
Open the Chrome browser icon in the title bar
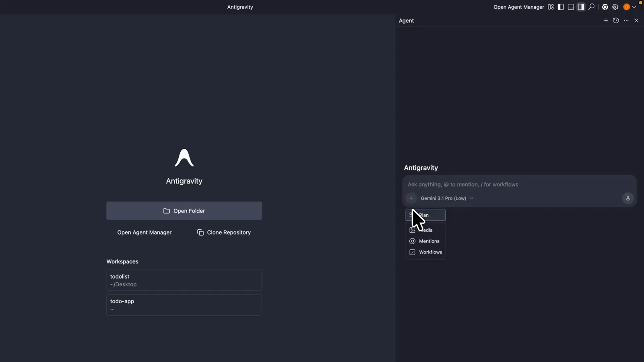[x=605, y=7]
